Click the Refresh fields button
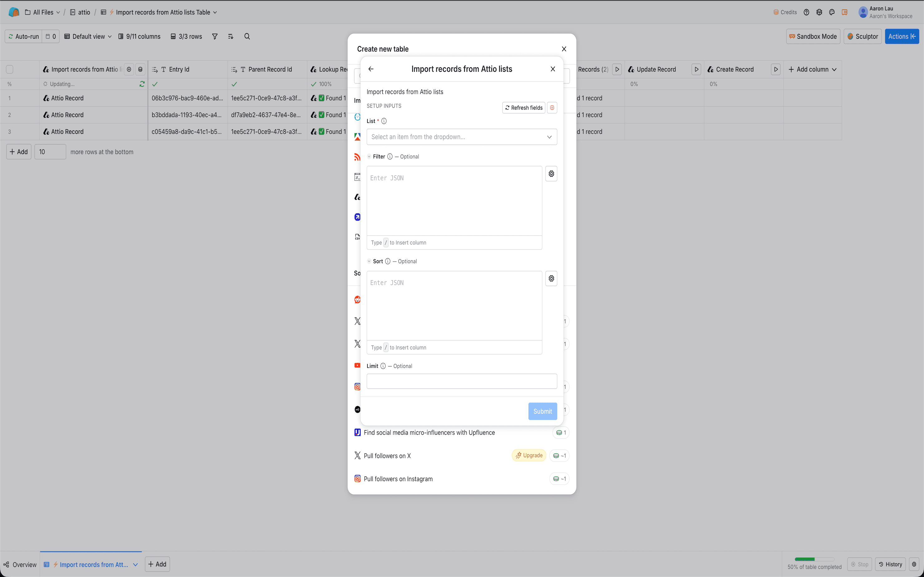 pyautogui.click(x=523, y=108)
